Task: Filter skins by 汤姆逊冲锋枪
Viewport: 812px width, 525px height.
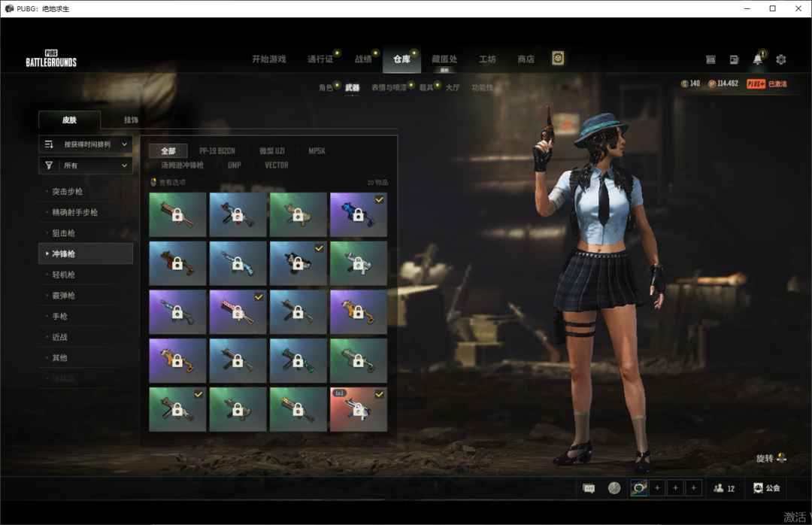Action: (x=182, y=165)
